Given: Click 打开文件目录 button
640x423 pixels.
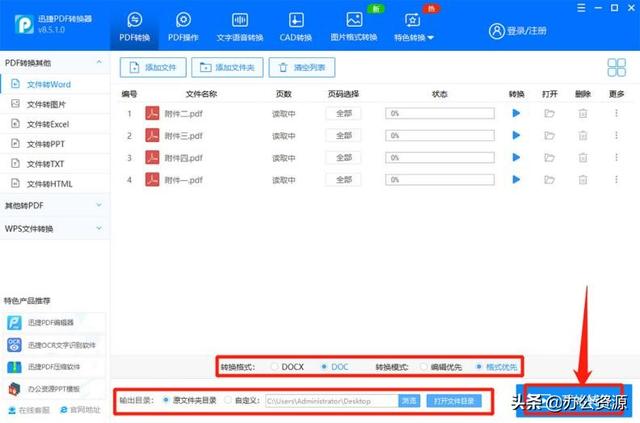Looking at the screenshot, I should click(x=454, y=401).
